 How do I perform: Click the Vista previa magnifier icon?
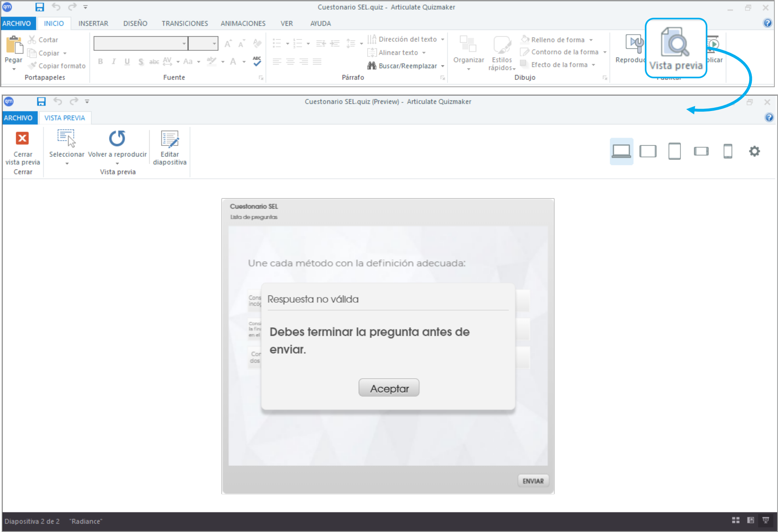pos(675,42)
